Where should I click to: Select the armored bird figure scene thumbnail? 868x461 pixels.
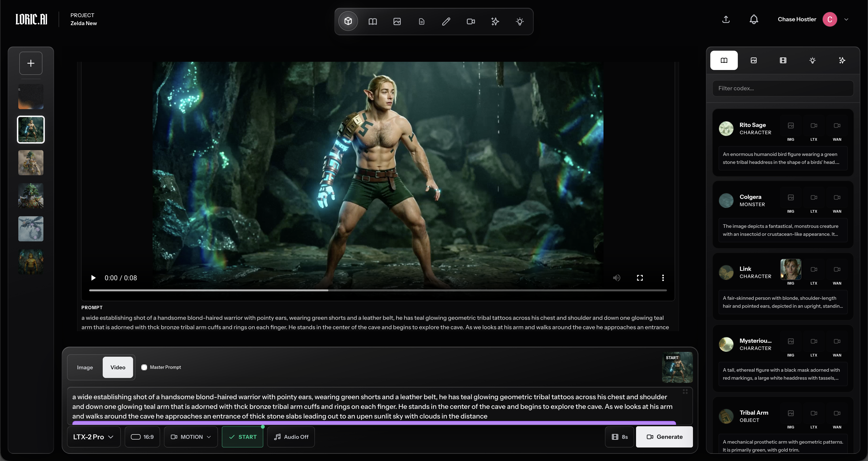pos(31,162)
